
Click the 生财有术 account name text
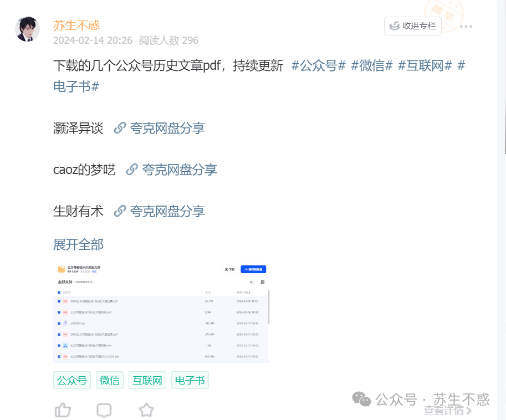(x=78, y=211)
